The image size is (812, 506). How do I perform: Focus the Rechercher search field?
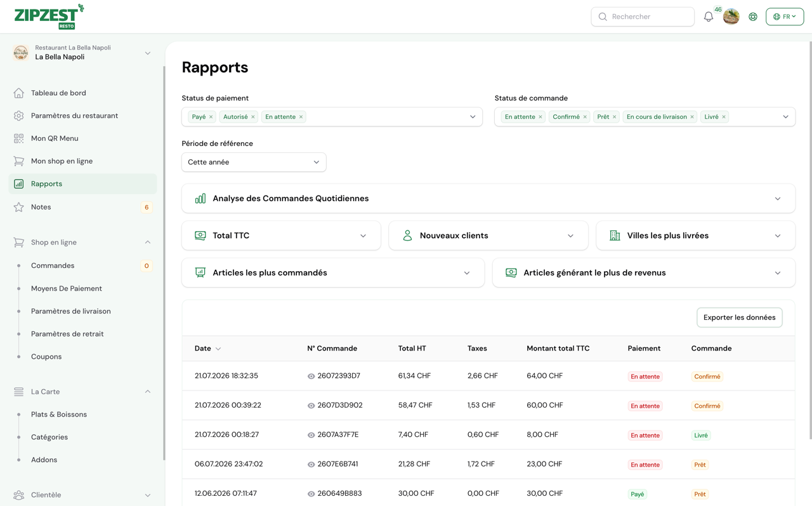point(643,17)
